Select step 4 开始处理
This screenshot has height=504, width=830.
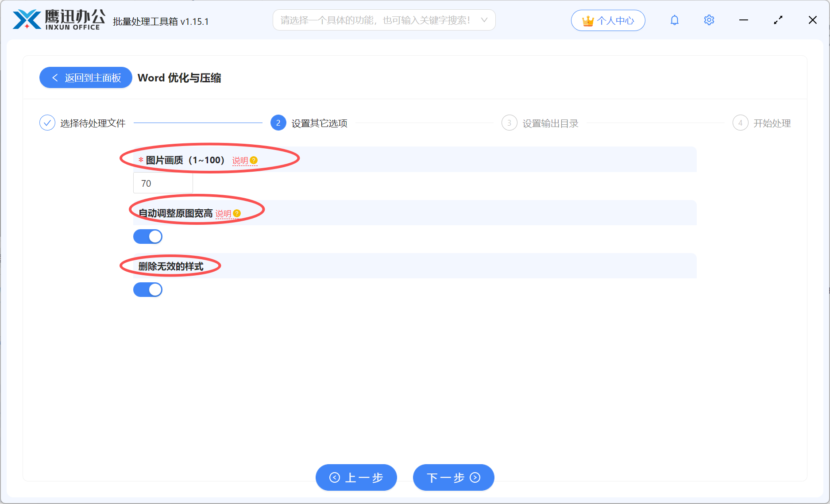click(762, 123)
